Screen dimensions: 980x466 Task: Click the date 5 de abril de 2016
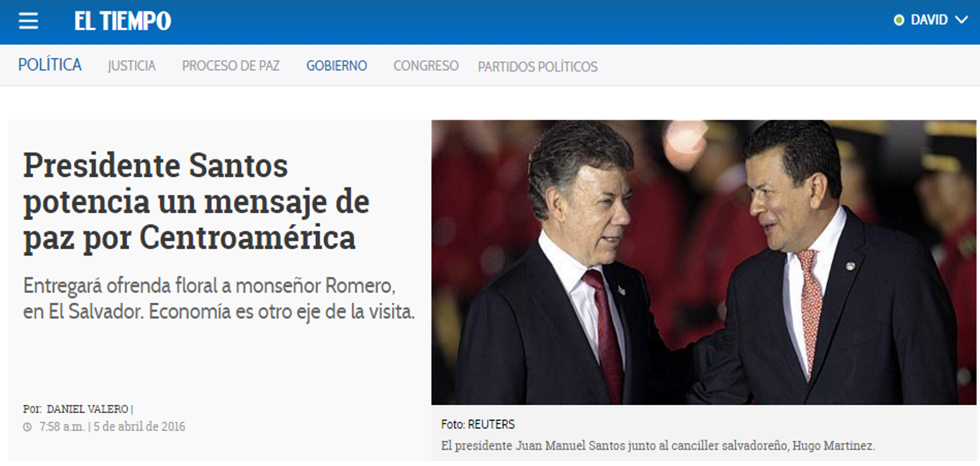tap(139, 427)
